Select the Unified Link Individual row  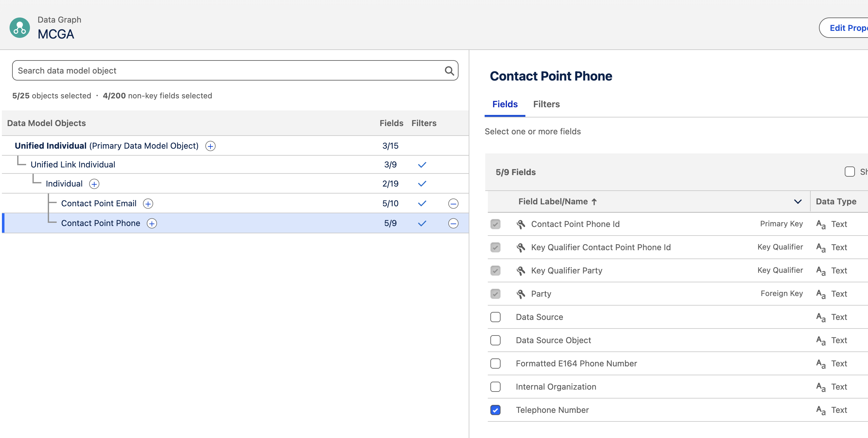pyautogui.click(x=73, y=165)
